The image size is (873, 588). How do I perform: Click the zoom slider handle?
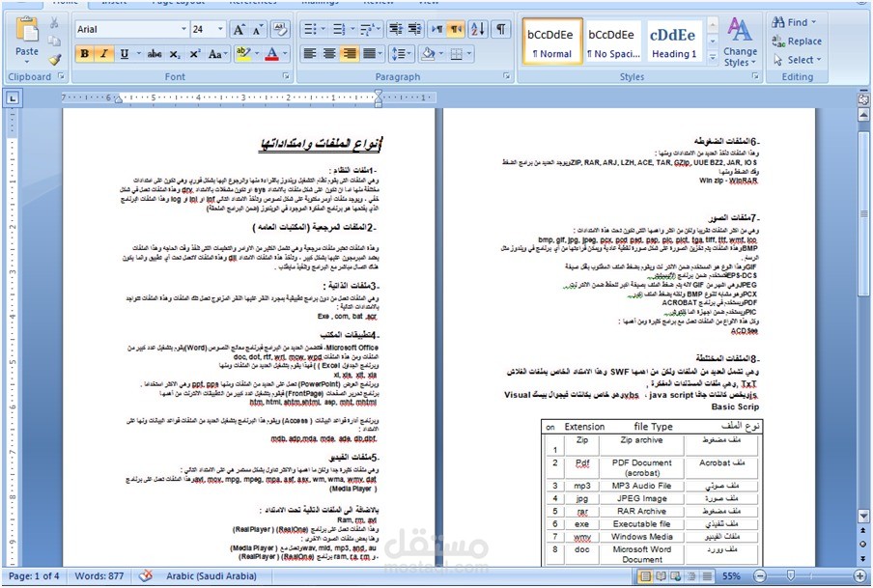(790, 575)
